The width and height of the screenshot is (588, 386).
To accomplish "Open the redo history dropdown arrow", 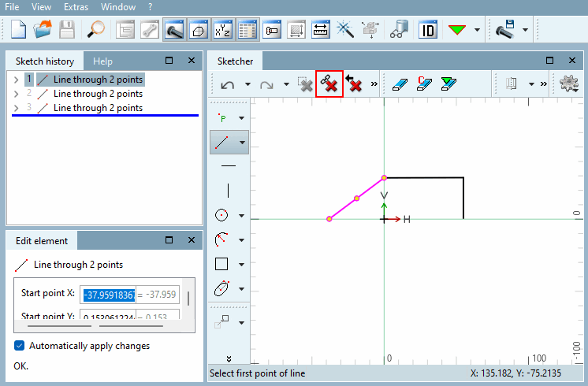I will pos(286,84).
